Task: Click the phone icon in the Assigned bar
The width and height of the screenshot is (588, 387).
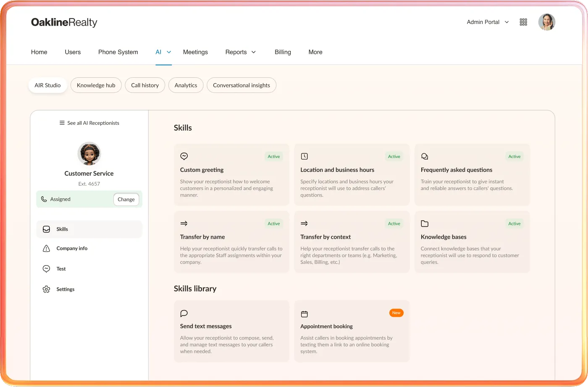Action: [x=44, y=199]
